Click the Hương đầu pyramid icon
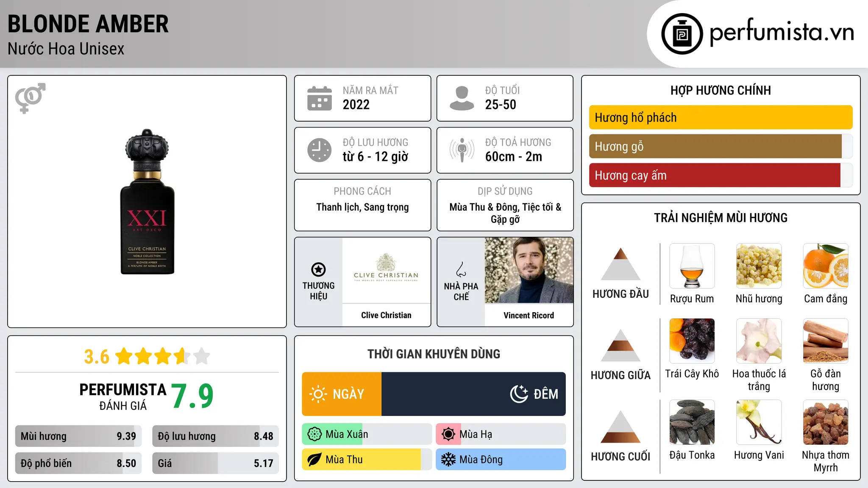The width and height of the screenshot is (868, 488). click(x=620, y=264)
